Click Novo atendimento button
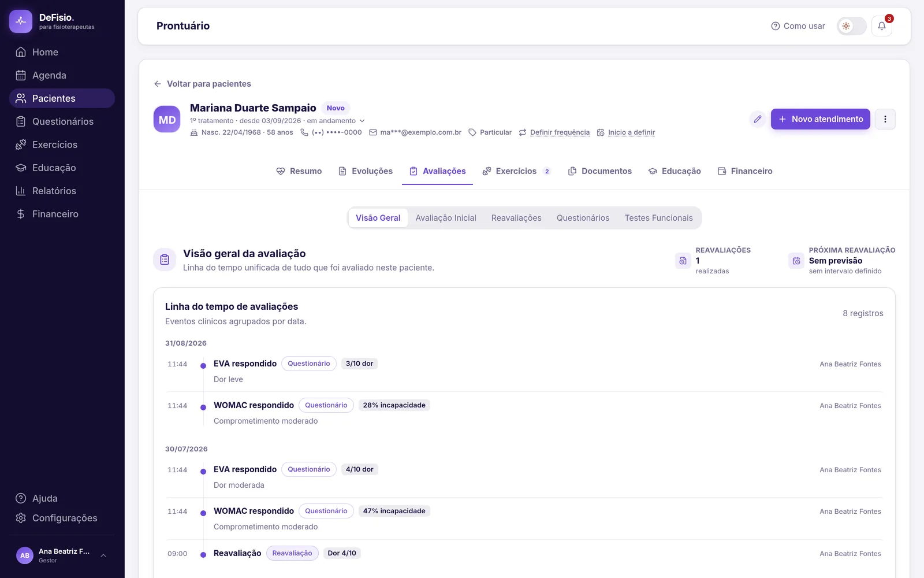This screenshot has width=924, height=578. [821, 119]
